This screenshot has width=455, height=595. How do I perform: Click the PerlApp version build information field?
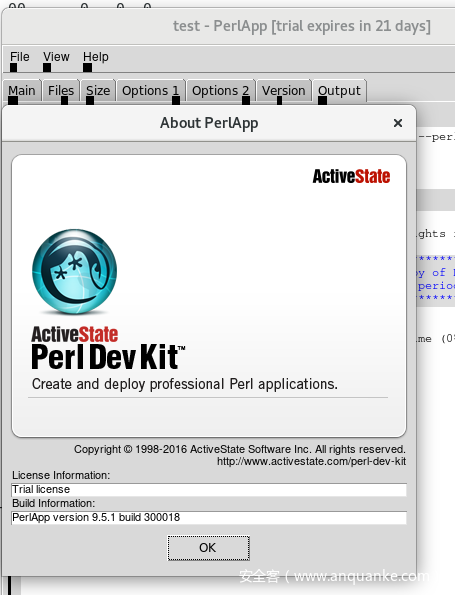(x=209, y=518)
